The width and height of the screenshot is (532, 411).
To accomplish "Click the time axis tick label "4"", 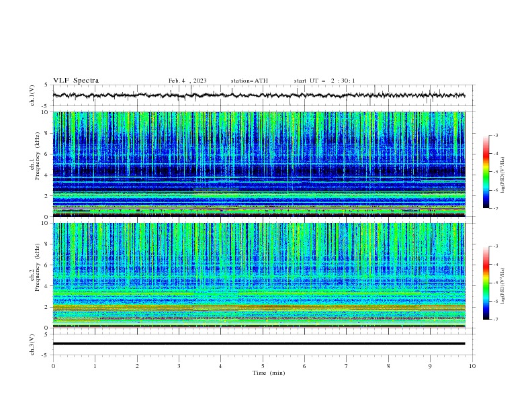I will click(220, 366).
